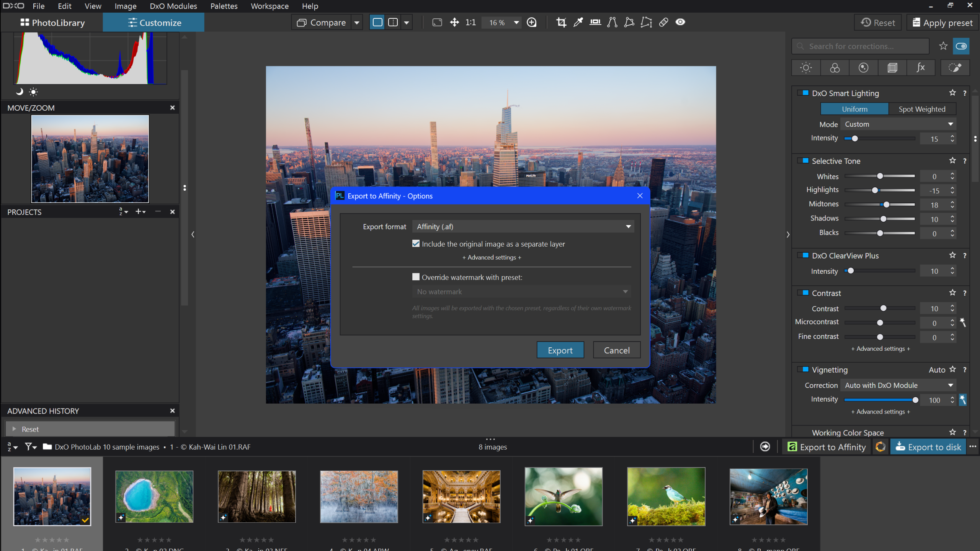
Task: Adjust the Smart Lighting Intensity slider
Action: (x=854, y=139)
